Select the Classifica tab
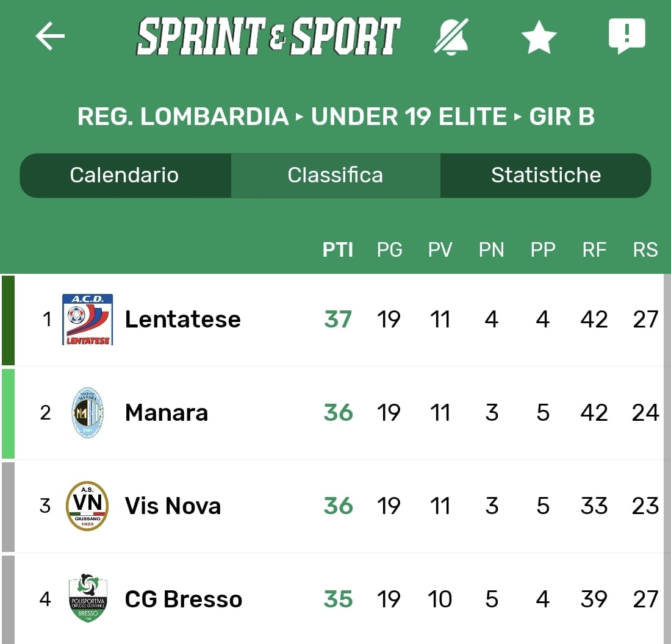Screen dimensions: 671x644 335,176
